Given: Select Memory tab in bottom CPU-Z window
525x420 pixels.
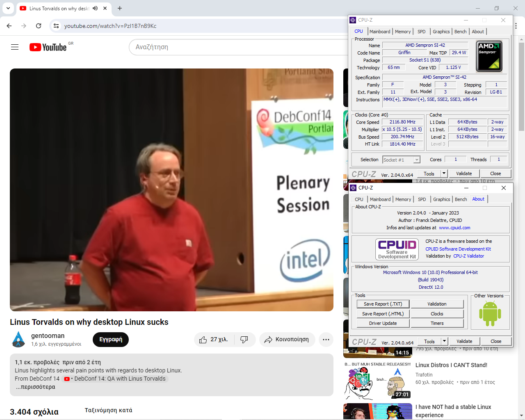Looking at the screenshot, I should coord(403,199).
